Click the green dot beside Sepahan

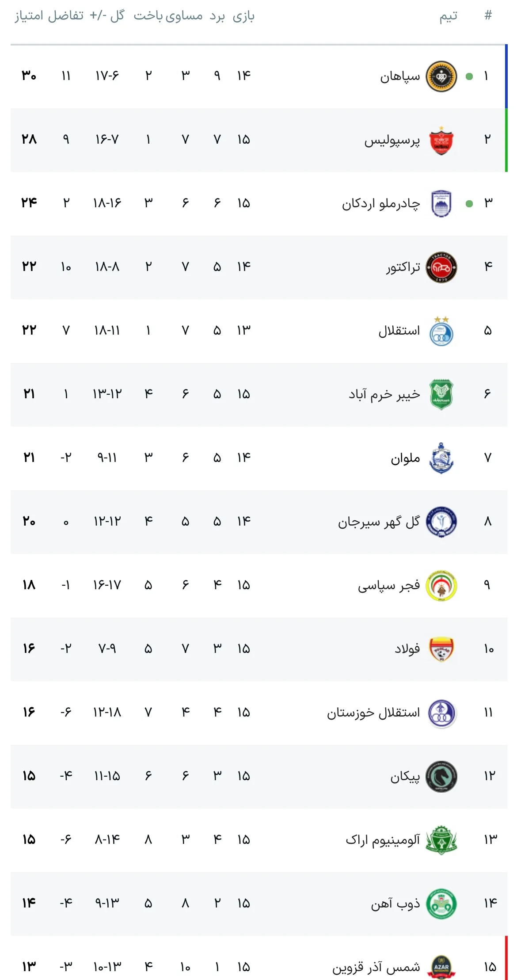[x=469, y=76]
